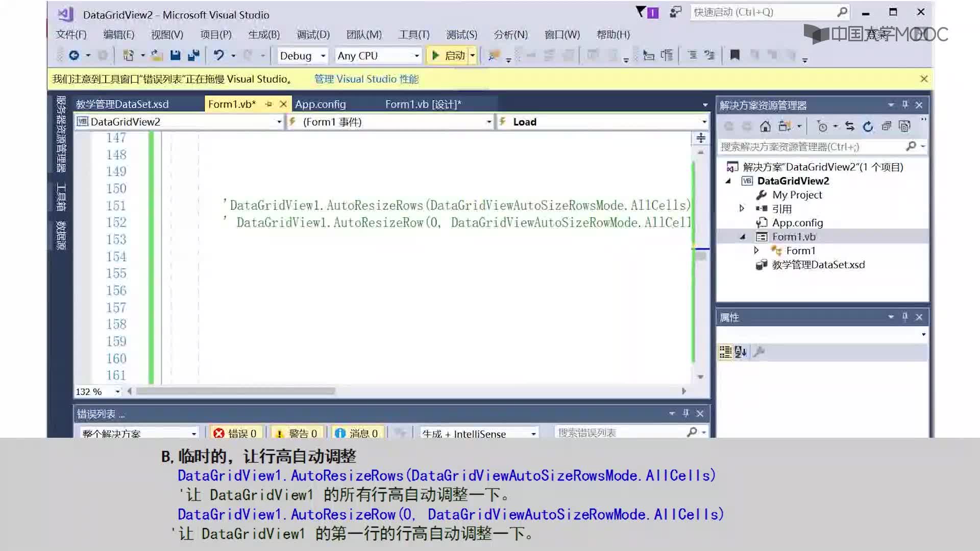
Task: Refresh the Solution Explorer view
Action: pos(868,126)
